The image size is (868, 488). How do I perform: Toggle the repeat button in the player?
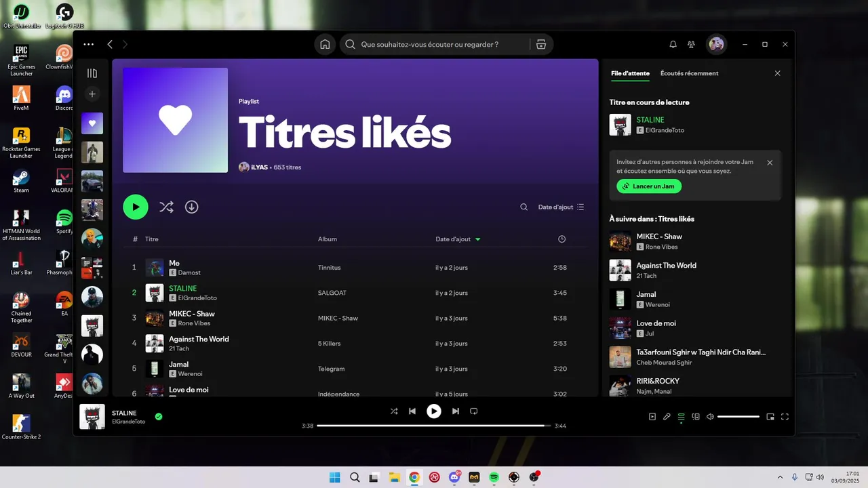click(474, 411)
